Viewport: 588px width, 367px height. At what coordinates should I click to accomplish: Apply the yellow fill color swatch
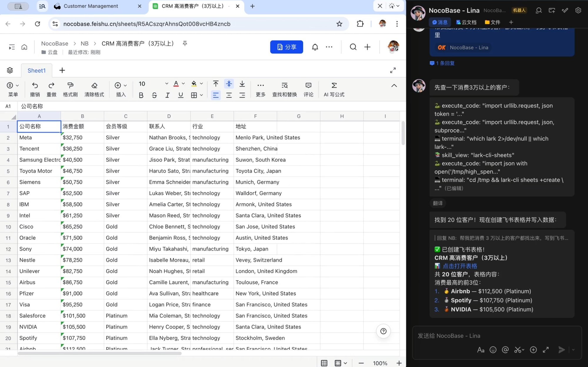click(x=194, y=84)
